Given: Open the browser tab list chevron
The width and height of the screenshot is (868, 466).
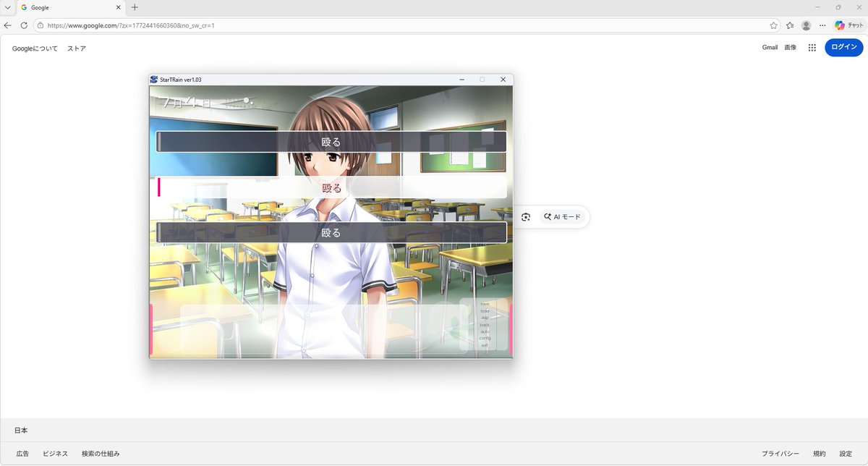Looking at the screenshot, I should tap(7, 7).
